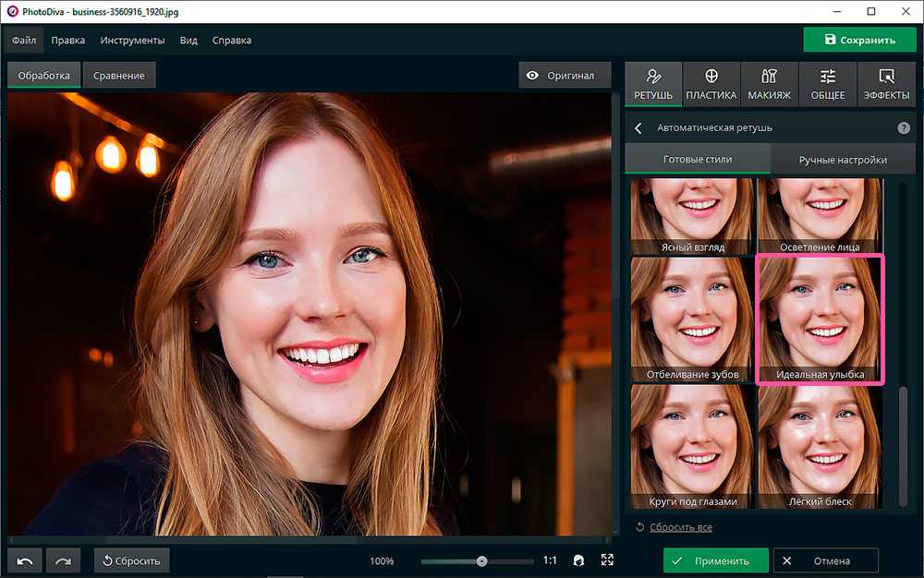Switch to the Макияж makeup tab
The width and height of the screenshot is (924, 578).
(769, 84)
